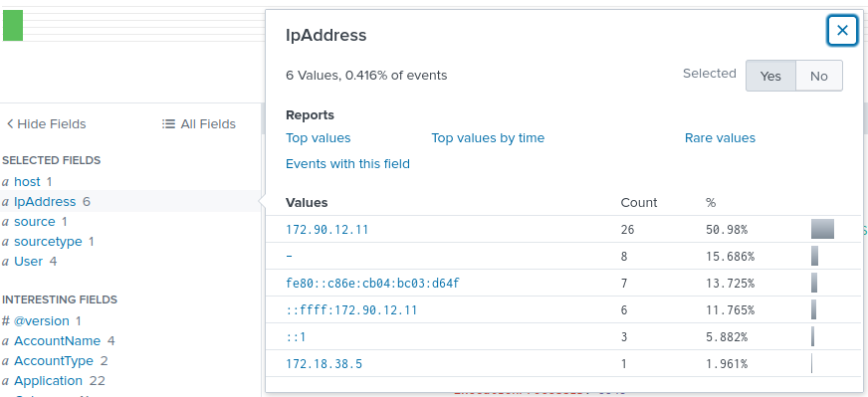Click the Values column header

pos(307,203)
